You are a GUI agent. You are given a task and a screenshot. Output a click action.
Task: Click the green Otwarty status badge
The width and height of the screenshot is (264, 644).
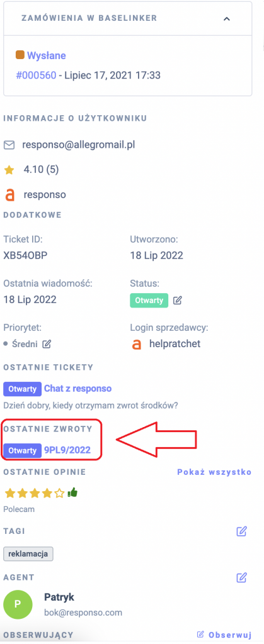tap(149, 300)
